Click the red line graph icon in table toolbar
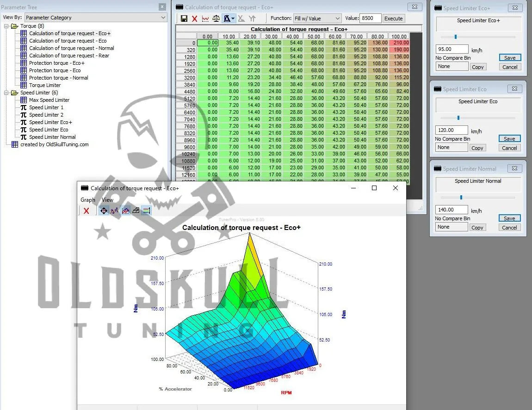The height and width of the screenshot is (410, 532). click(x=205, y=19)
